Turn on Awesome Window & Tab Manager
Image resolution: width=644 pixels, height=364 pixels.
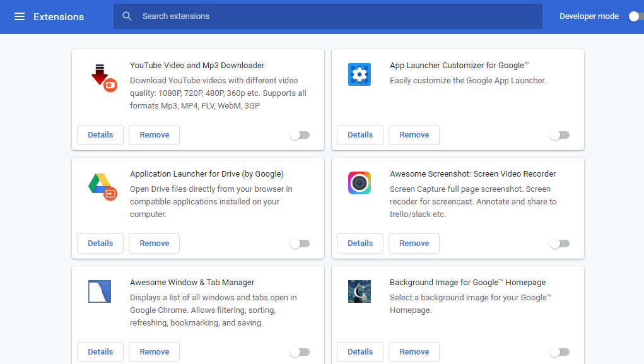click(300, 351)
